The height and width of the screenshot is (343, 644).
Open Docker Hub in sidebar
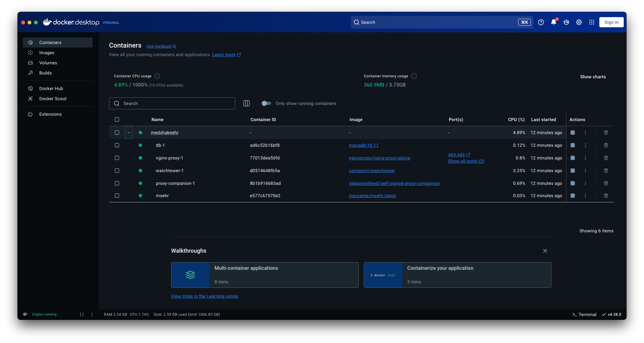[x=58, y=88]
